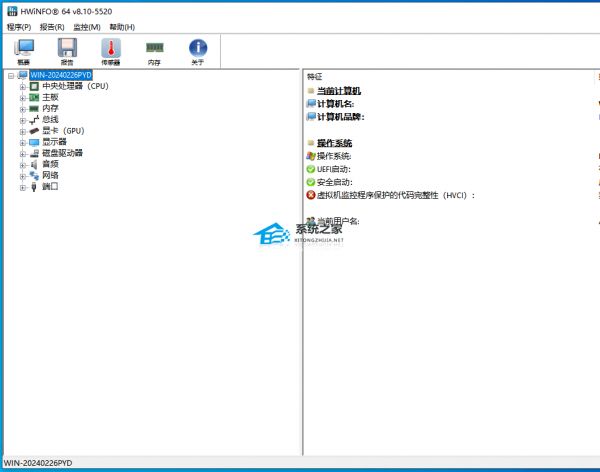Click the 操作系统 bold section heading
This screenshot has height=472, width=600.
coord(334,143)
